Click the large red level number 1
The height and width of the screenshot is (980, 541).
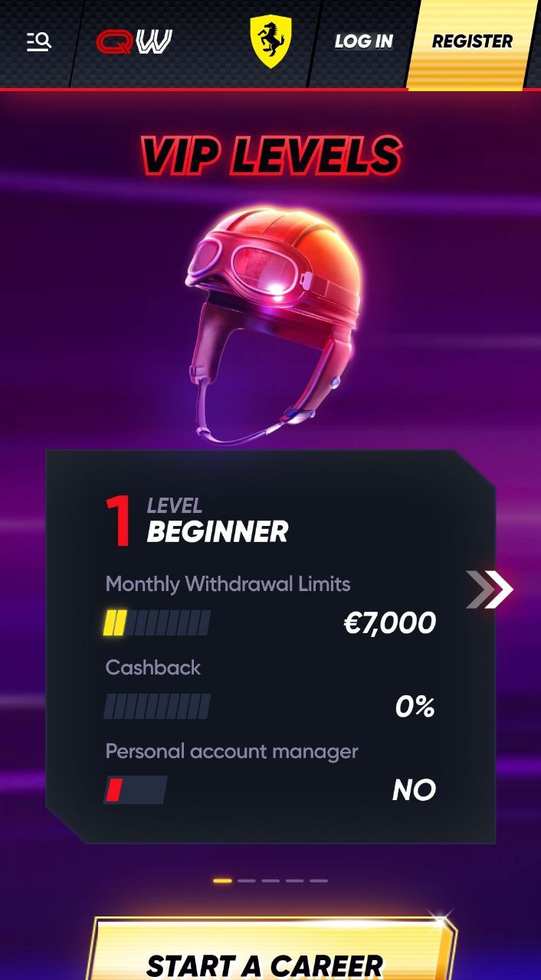point(119,521)
